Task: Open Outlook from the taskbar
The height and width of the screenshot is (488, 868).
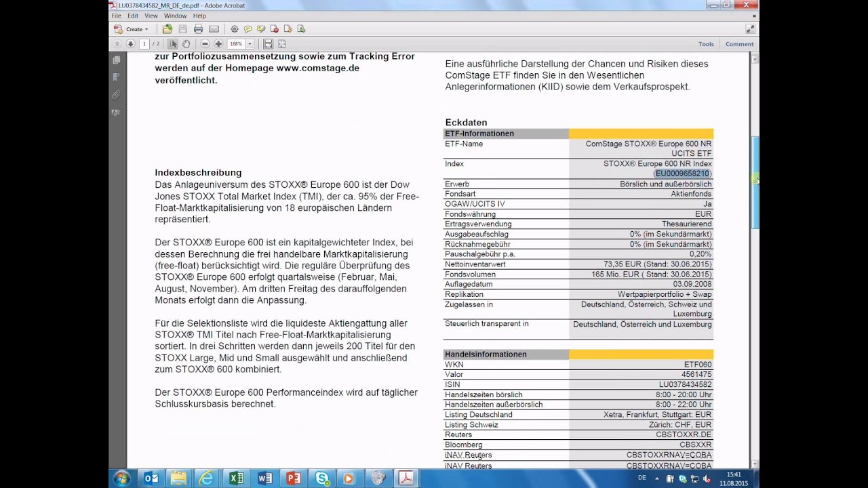Action: tap(151, 479)
